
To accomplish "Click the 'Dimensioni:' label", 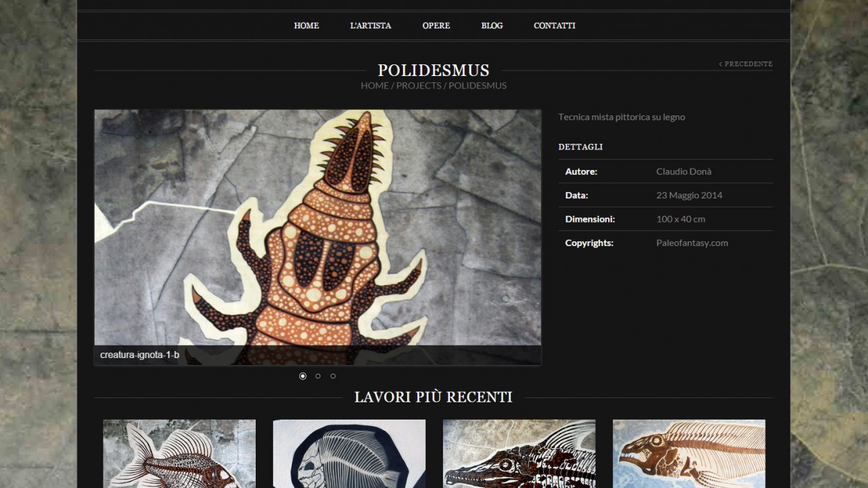I will (x=590, y=219).
